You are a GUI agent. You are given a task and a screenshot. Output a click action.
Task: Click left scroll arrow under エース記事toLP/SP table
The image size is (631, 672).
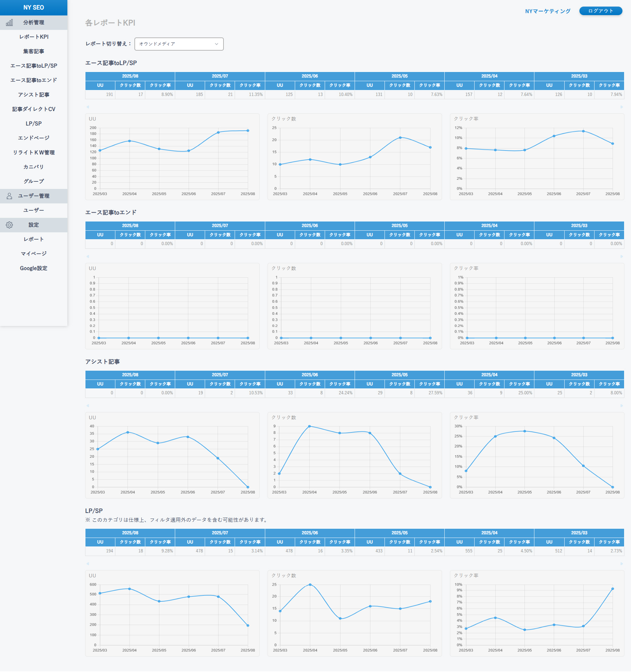(88, 107)
